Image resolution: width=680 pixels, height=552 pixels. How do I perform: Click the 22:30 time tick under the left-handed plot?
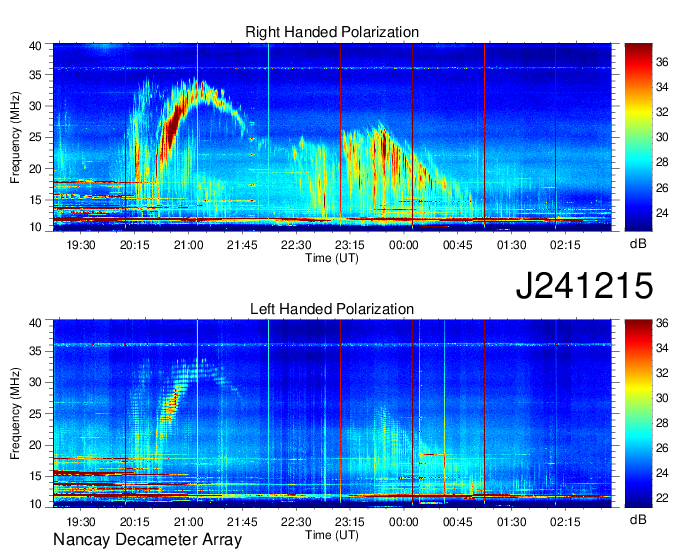(x=296, y=522)
